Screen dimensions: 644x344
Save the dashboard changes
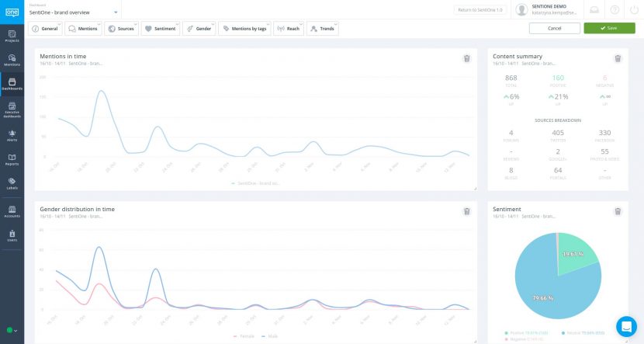(x=608, y=28)
